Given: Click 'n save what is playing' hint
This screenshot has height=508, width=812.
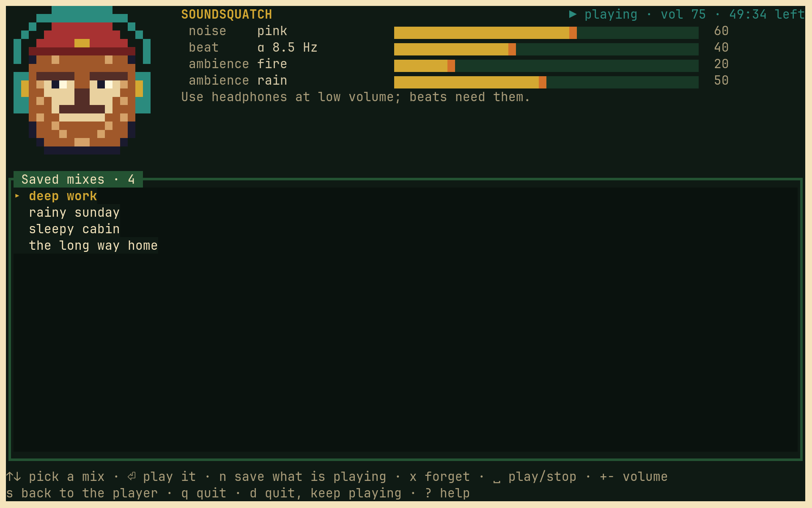Looking at the screenshot, I should [x=303, y=477].
